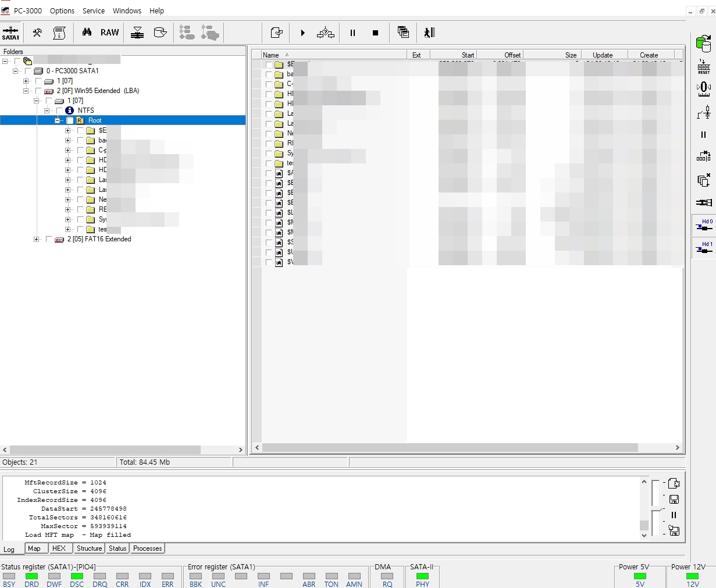Click the binoculars search icon

87,33
